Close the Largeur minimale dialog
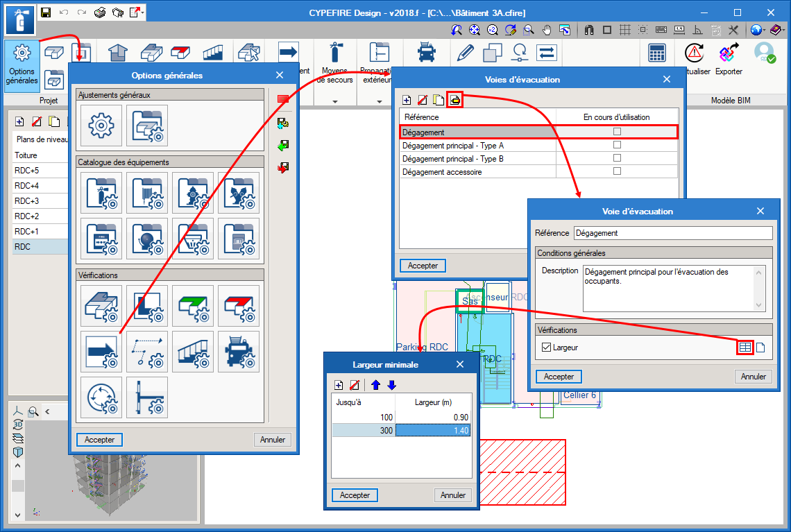This screenshot has height=532, width=791. pos(460,365)
